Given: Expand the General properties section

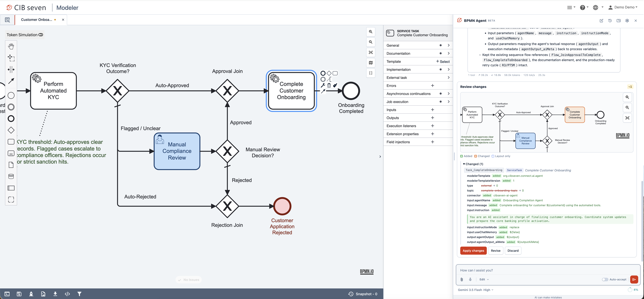Looking at the screenshot, I should [x=418, y=45].
